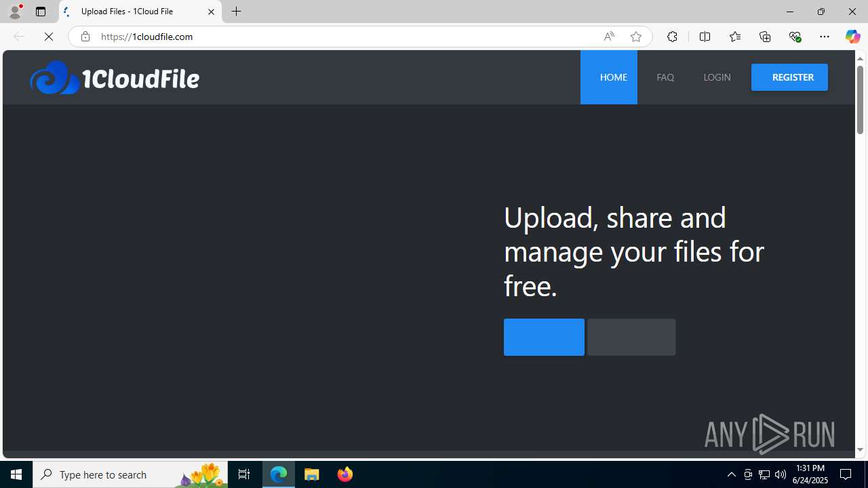Open the Copilot sidebar icon
This screenshot has width=868, height=488.
pos(852,37)
